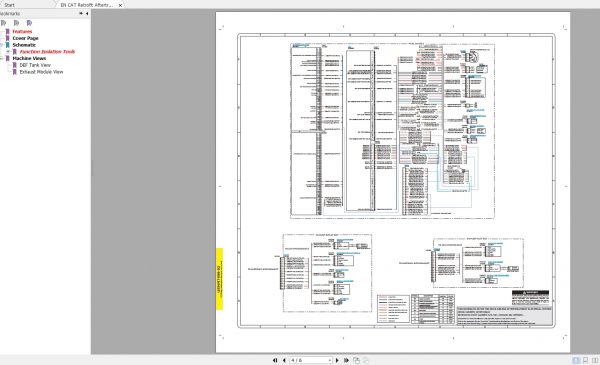Open the Machine Views bookmark
The image size is (600, 365).
29,58
